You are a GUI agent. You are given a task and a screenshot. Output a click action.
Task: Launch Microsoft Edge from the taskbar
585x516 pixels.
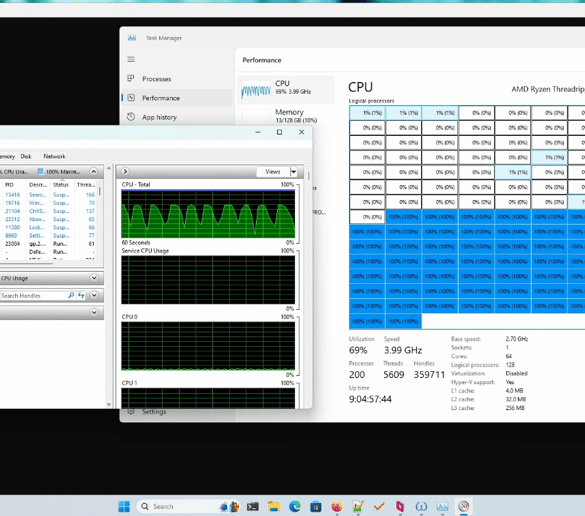295,506
